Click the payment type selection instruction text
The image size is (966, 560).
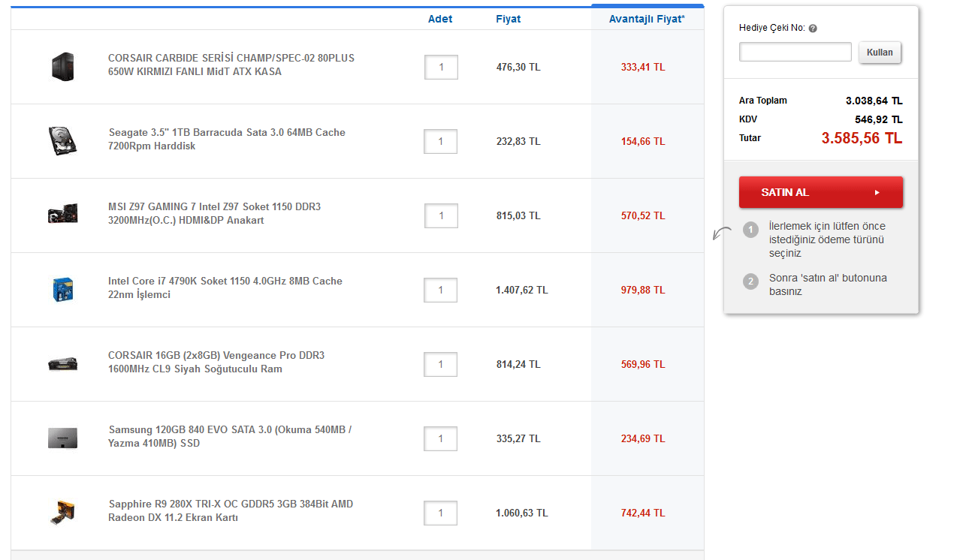click(x=827, y=239)
